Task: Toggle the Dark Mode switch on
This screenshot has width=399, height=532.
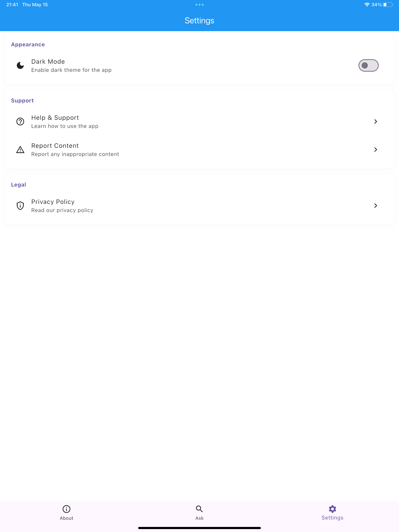Action: click(x=368, y=65)
